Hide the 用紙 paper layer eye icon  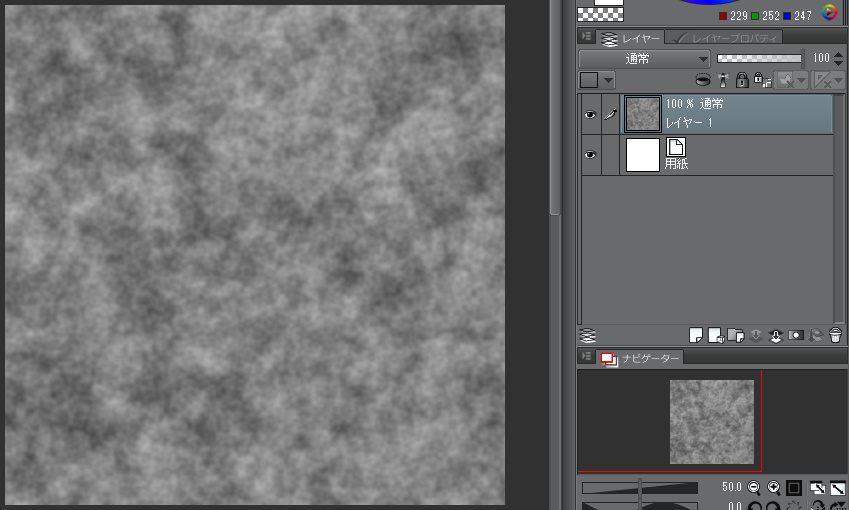[x=590, y=155]
